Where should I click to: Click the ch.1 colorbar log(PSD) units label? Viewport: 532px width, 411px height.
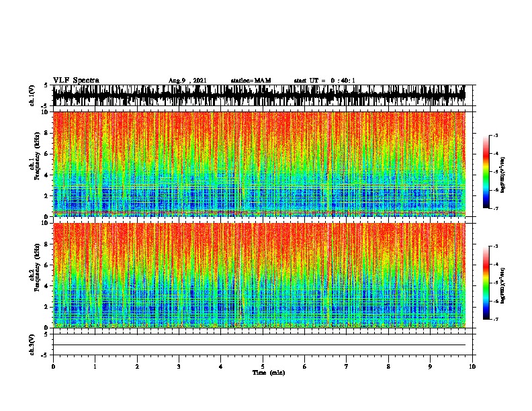click(503, 175)
